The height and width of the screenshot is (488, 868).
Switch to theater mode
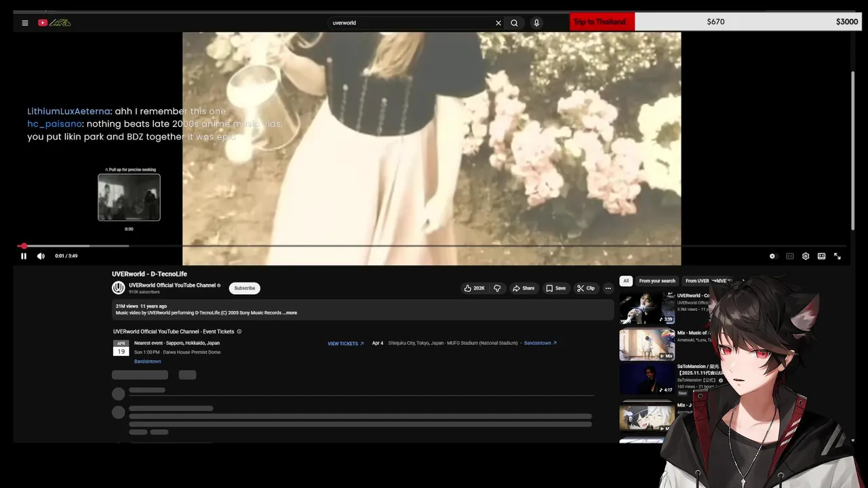tap(821, 256)
